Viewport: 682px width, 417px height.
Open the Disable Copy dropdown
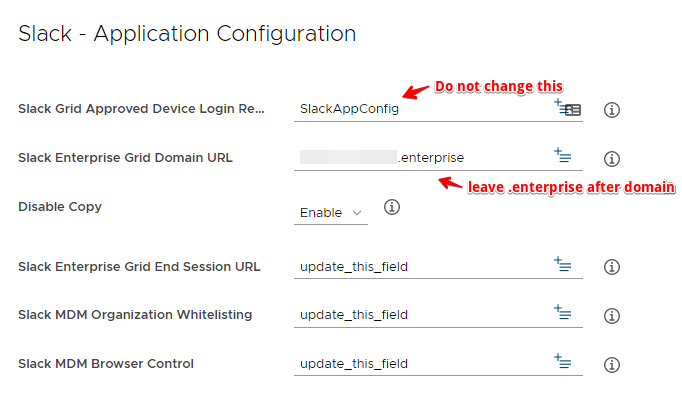click(332, 213)
